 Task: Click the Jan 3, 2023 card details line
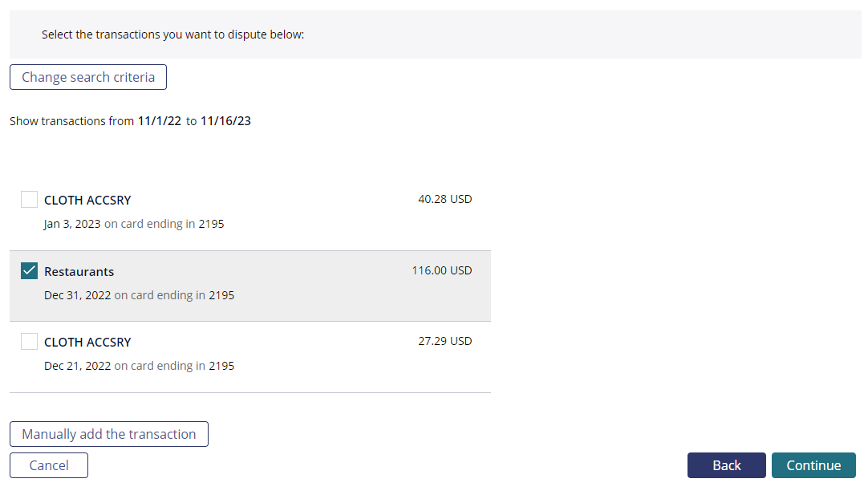pos(134,224)
